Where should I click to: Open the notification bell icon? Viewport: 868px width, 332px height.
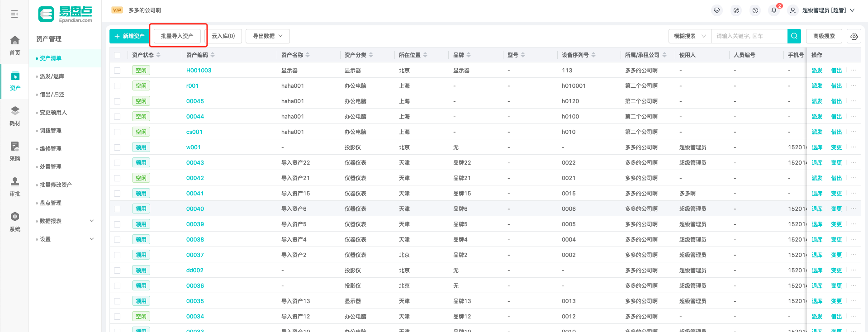(x=774, y=10)
